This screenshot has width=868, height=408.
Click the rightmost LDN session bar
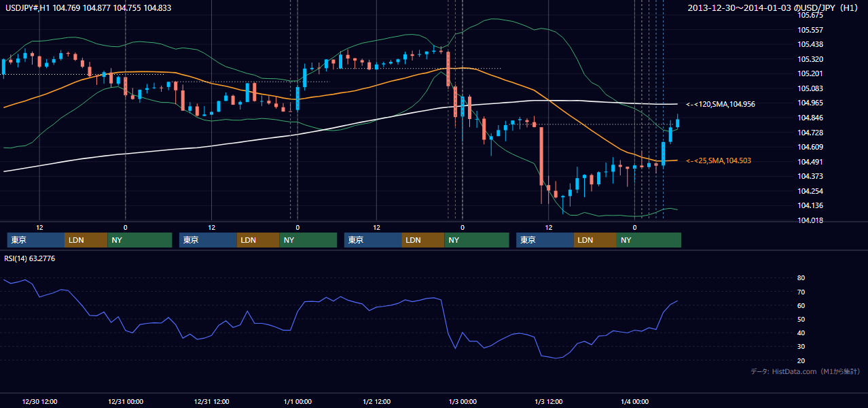click(x=595, y=240)
